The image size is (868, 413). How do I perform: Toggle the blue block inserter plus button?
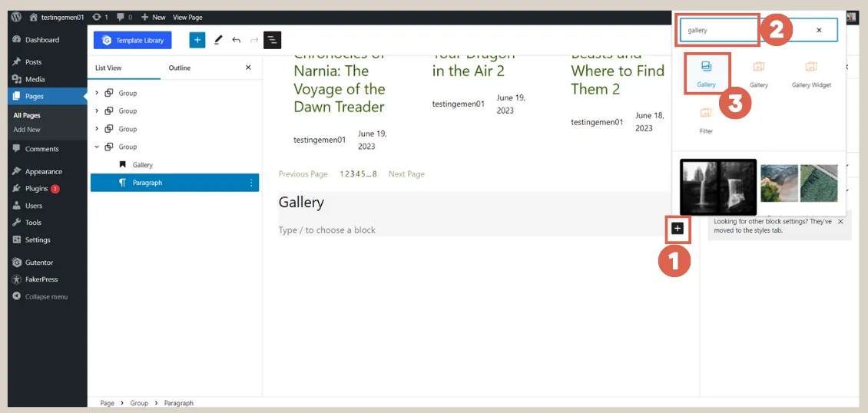197,40
